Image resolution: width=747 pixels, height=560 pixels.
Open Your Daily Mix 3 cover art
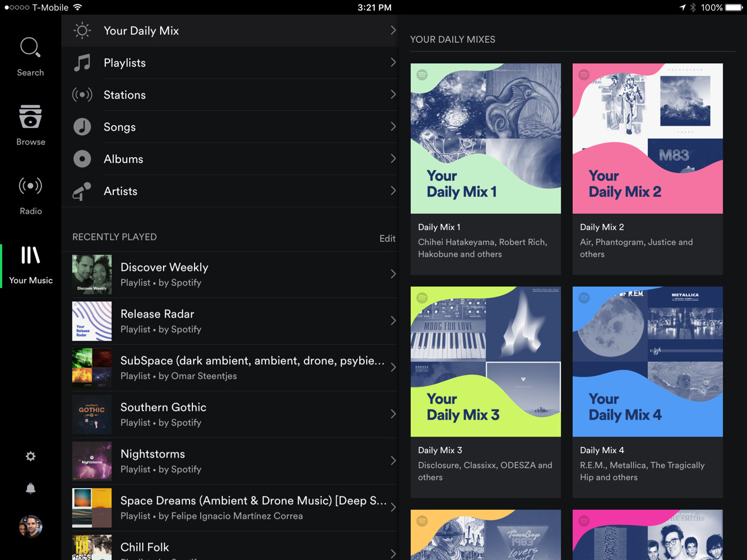point(486,361)
